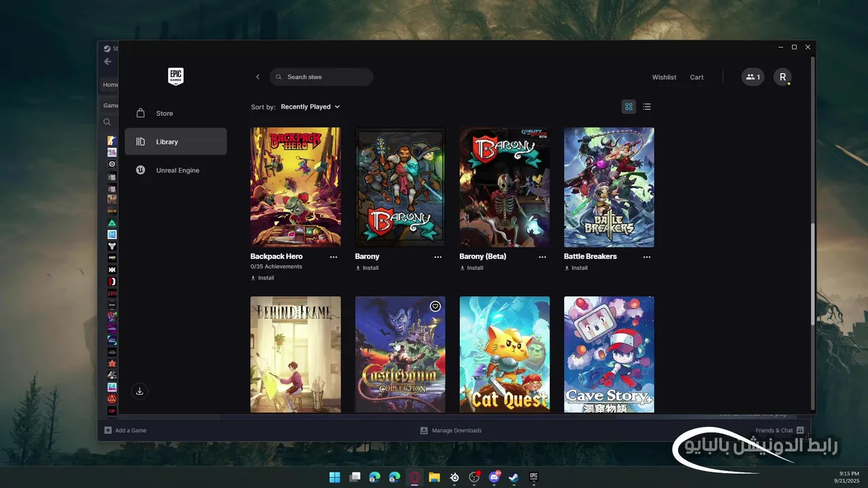This screenshot has height=488, width=868.
Task: Open Steam on taskbar
Action: 514,477
